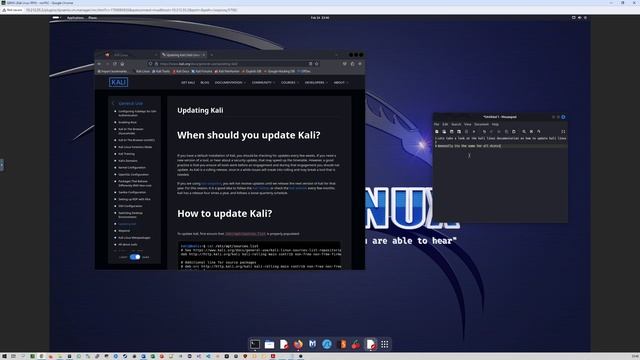Click the Mousepad Open file toolbar icon
The image size is (640, 360).
[x=444, y=131]
